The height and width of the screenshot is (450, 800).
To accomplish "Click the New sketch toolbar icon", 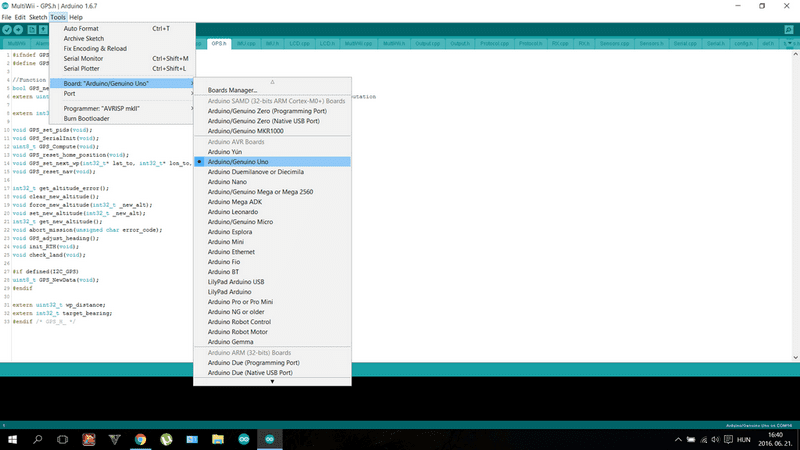I will tap(32, 30).
